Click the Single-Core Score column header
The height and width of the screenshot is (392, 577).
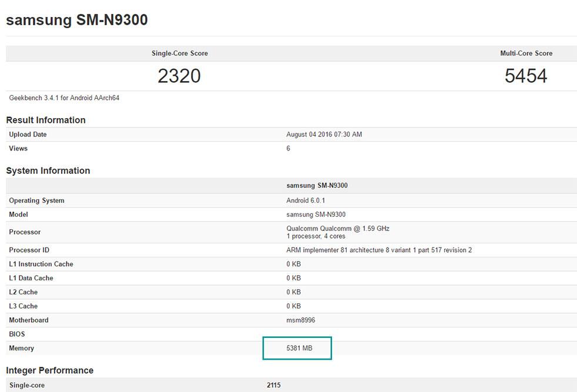(x=179, y=53)
